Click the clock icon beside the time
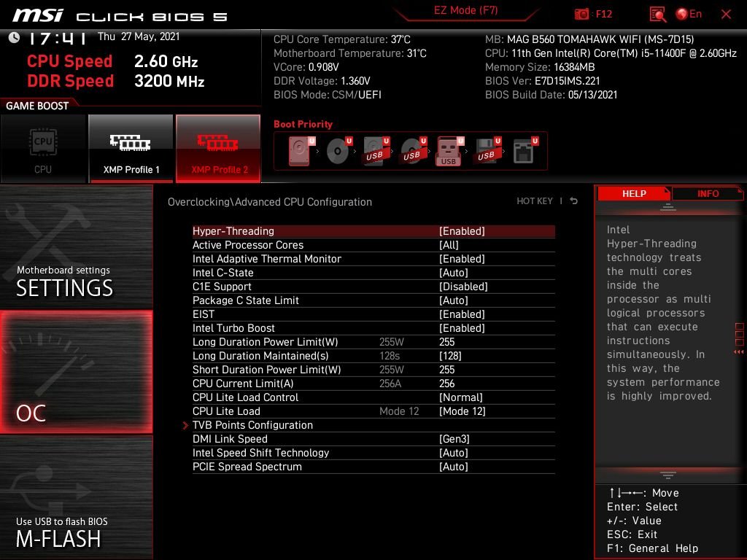 (x=15, y=38)
